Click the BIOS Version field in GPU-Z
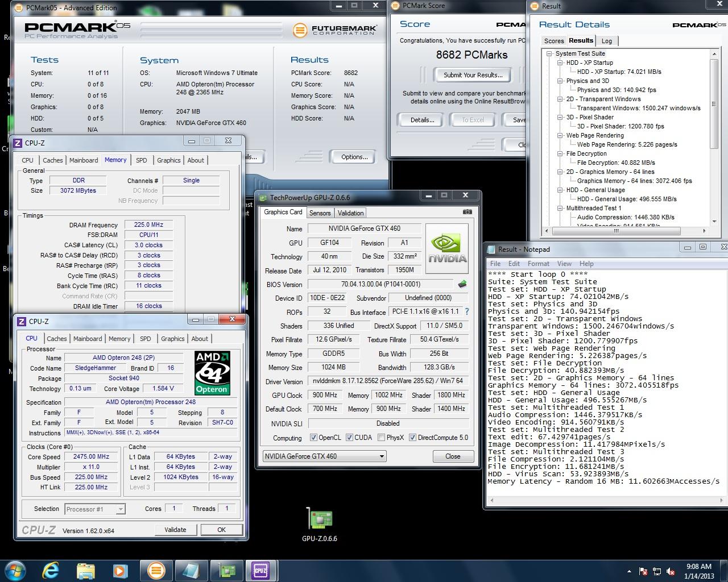Screen dimensions: 728x582 381,284
